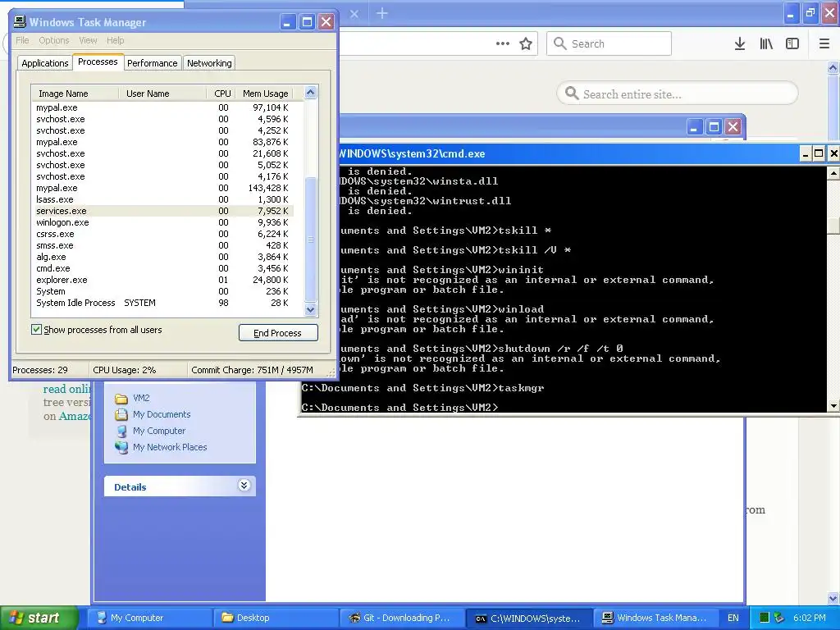This screenshot has height=630, width=840.
Task: Open the browser library icon
Action: click(x=766, y=44)
